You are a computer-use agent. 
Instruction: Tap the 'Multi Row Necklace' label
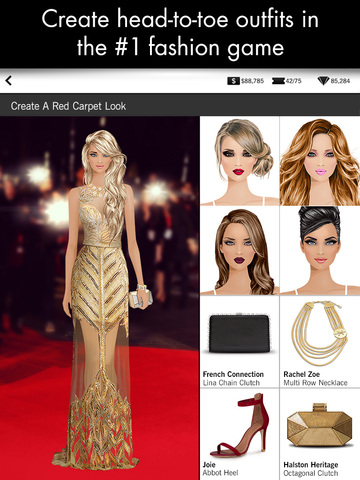click(x=315, y=383)
